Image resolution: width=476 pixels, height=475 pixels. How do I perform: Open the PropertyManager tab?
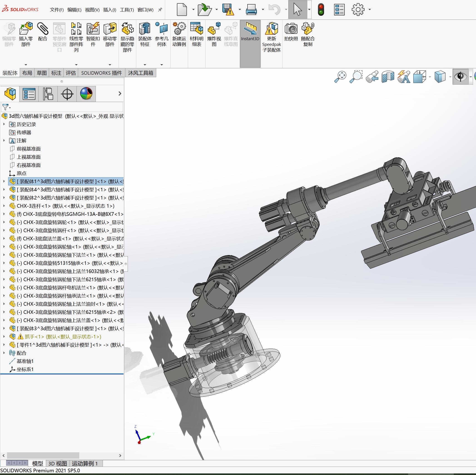[x=29, y=94]
